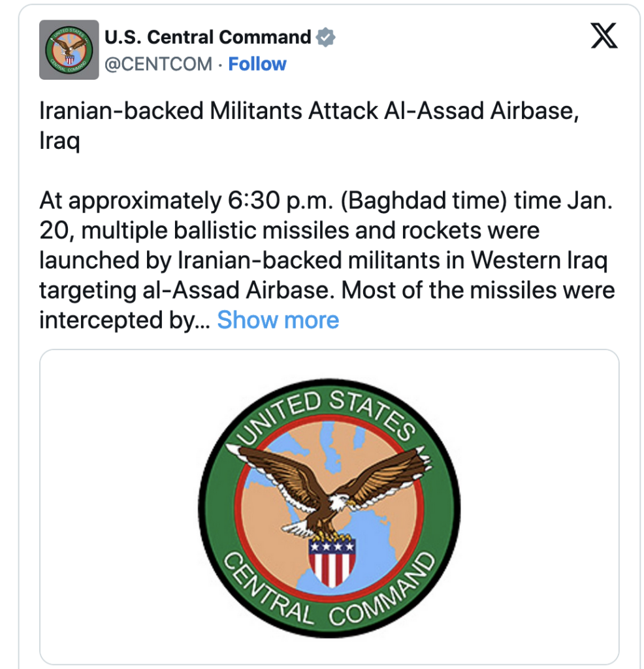
Task: Click the "intercepted by..." truncated text
Action: tap(124, 320)
